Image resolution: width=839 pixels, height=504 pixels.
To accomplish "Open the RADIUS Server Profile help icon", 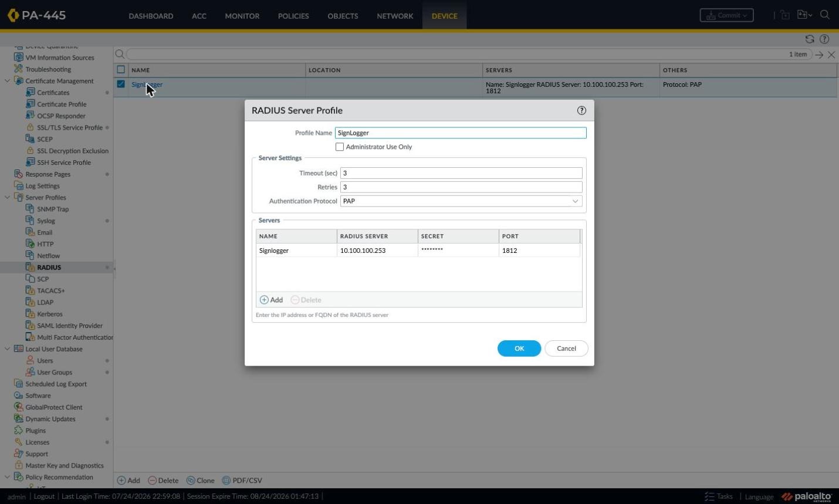I will [x=581, y=110].
